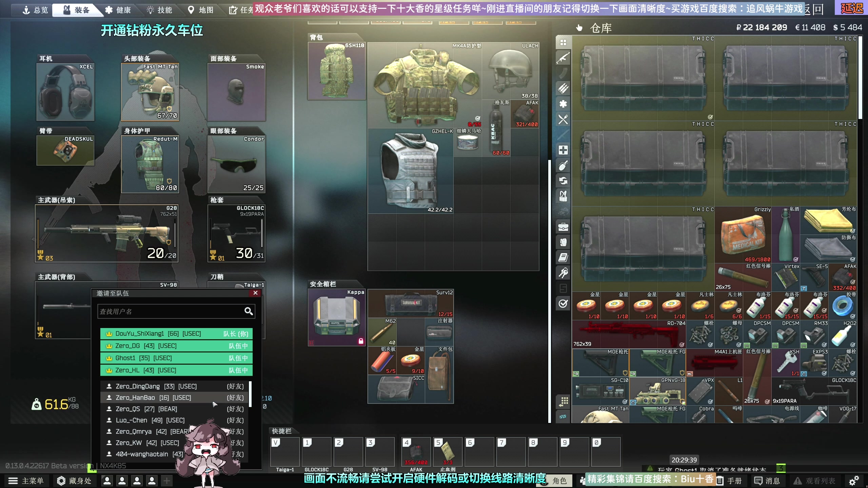The width and height of the screenshot is (868, 488).
Task: Toggle the quest items checkmark filter
Action: pyautogui.click(x=563, y=303)
